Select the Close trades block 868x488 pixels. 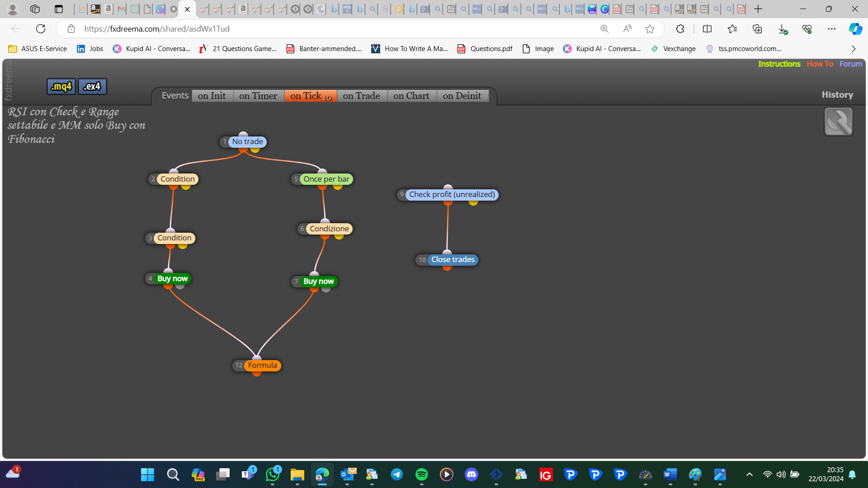click(x=453, y=260)
